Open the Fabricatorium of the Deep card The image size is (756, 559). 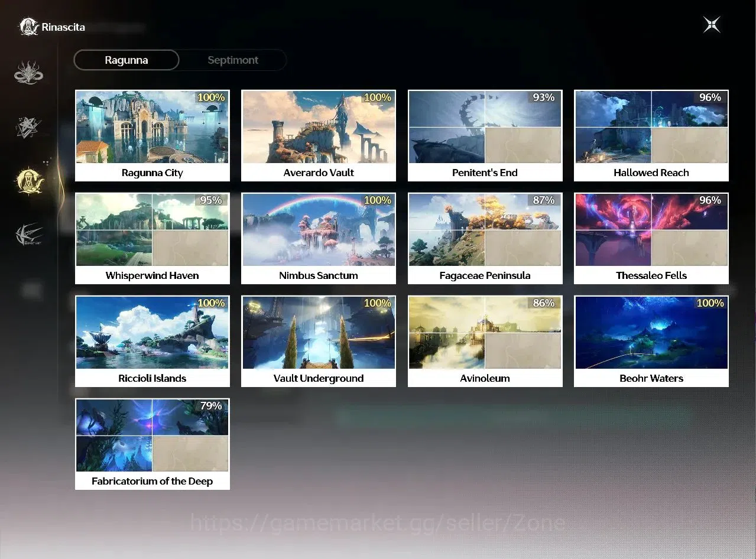tap(153, 444)
